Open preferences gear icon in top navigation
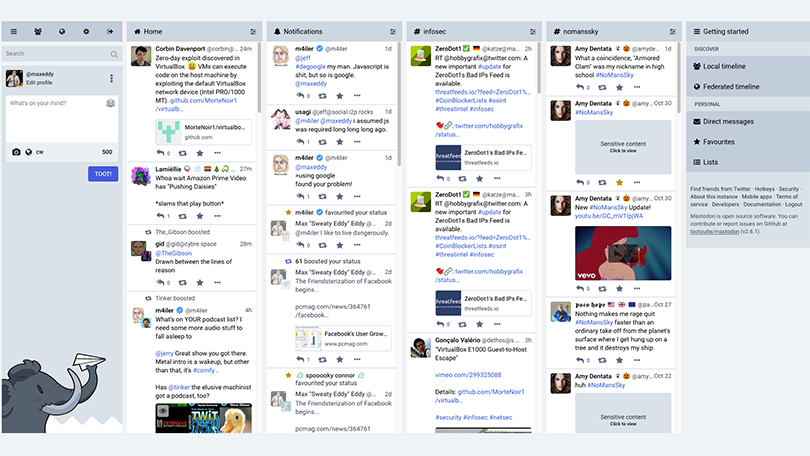 point(86,32)
